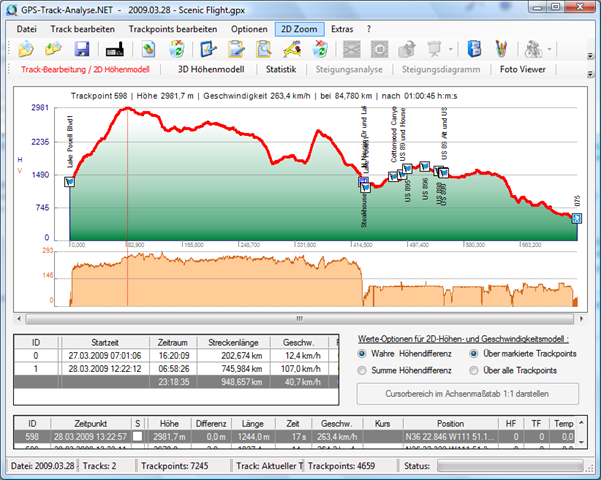
Task: Select the Wahre Höhendifferenz radio option
Action: pos(363,352)
